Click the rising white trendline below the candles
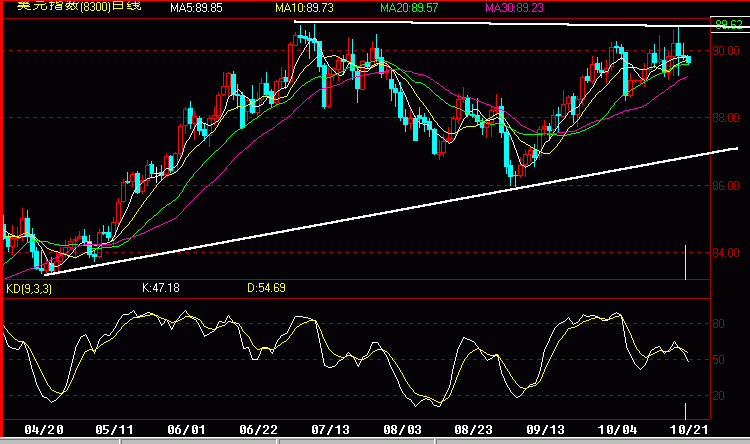Screen dimensions: 750x444 click(x=391, y=211)
